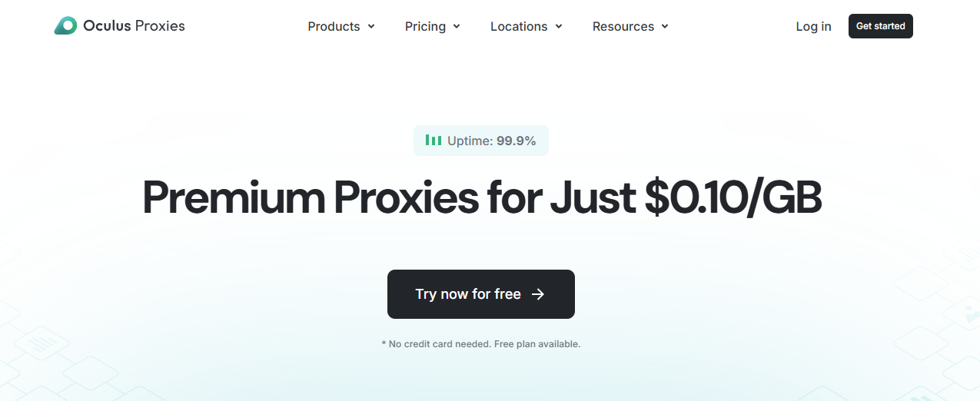
Task: Expand the chevron beside Pricing
Action: [457, 26]
